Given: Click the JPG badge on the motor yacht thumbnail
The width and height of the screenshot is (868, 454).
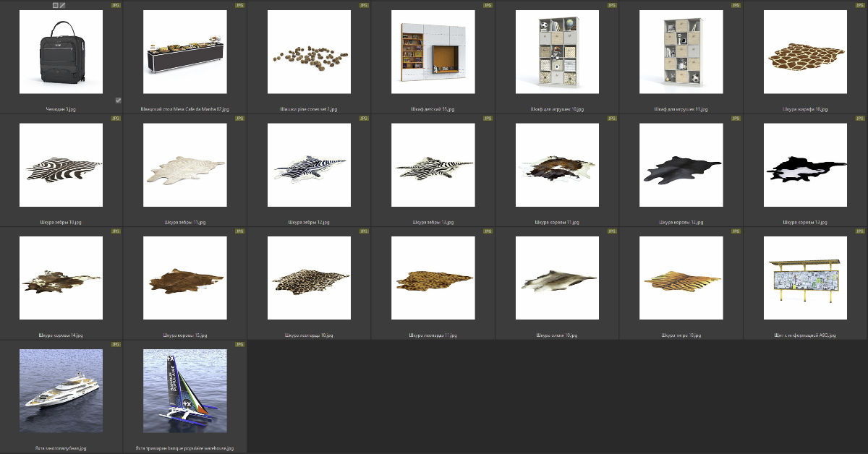Looking at the screenshot, I should [x=116, y=345].
